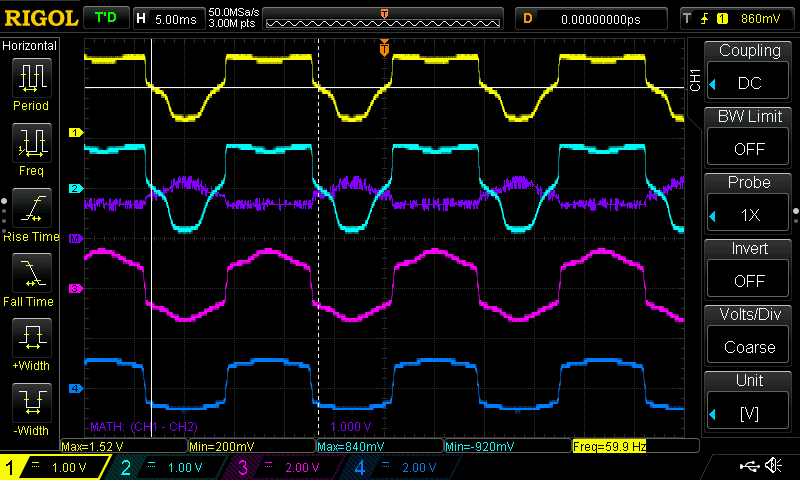Click the orange trigger position marker
Screen dimensions: 800x480
point(384,47)
